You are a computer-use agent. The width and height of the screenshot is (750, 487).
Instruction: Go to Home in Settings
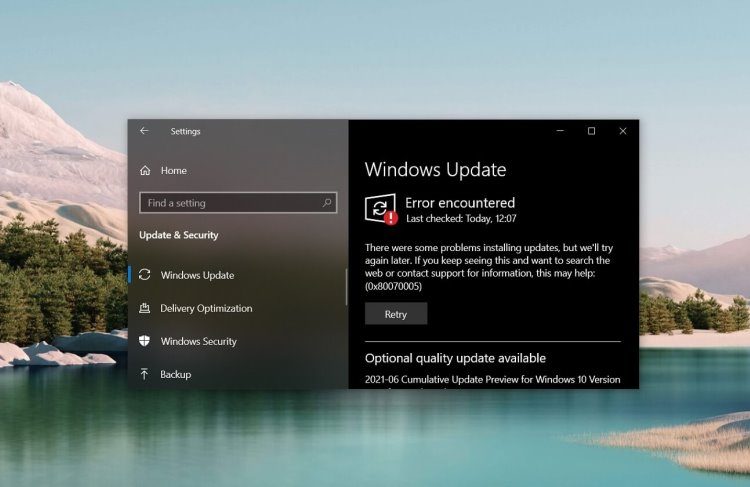click(x=173, y=170)
